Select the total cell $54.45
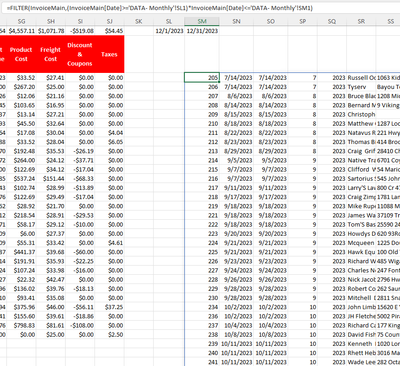 click(109, 31)
